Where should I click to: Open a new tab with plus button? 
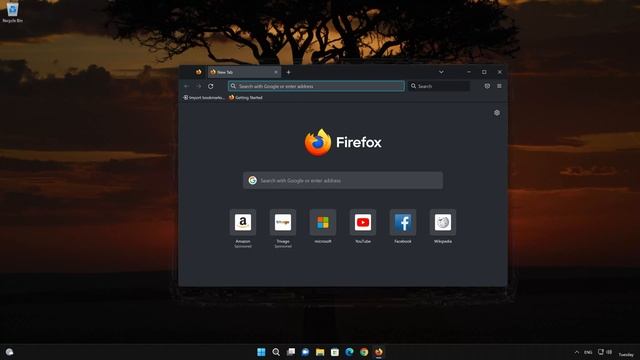289,72
